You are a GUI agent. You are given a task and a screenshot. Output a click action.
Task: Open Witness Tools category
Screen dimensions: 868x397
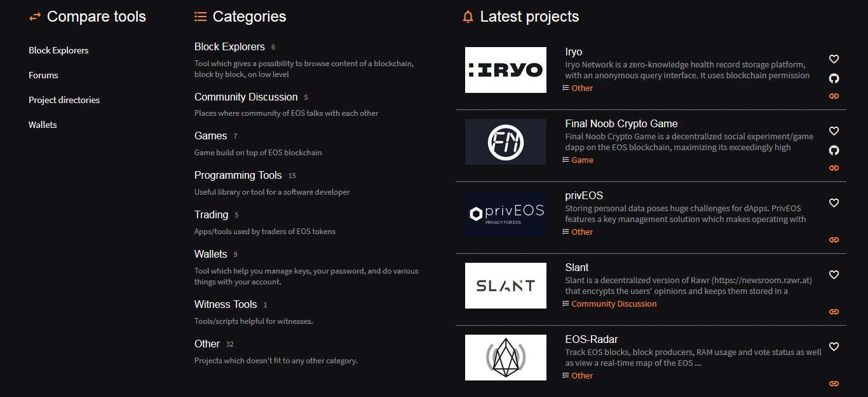coord(226,305)
